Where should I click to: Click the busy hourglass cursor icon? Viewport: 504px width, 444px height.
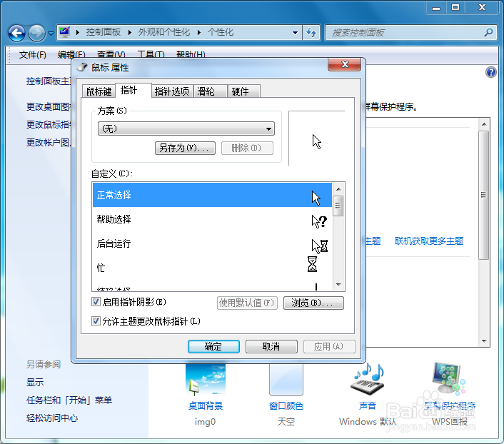click(x=312, y=264)
